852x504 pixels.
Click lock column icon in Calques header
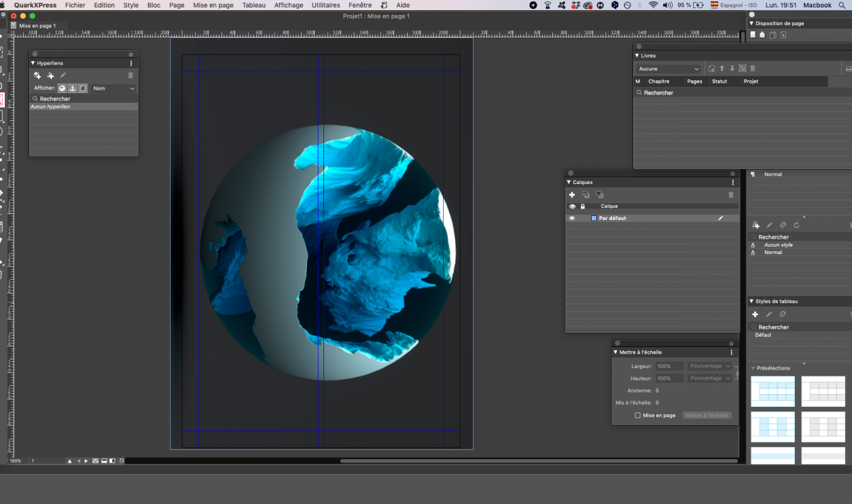tap(582, 206)
